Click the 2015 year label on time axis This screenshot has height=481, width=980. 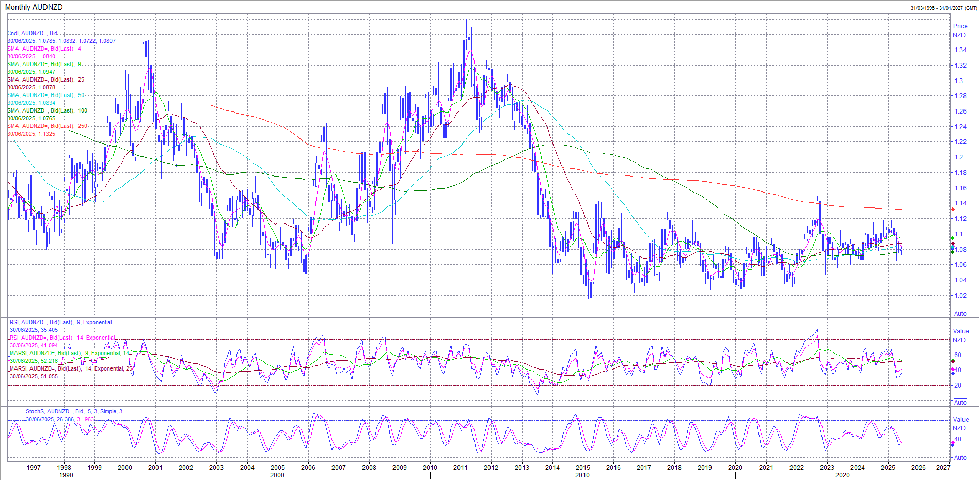click(x=583, y=468)
